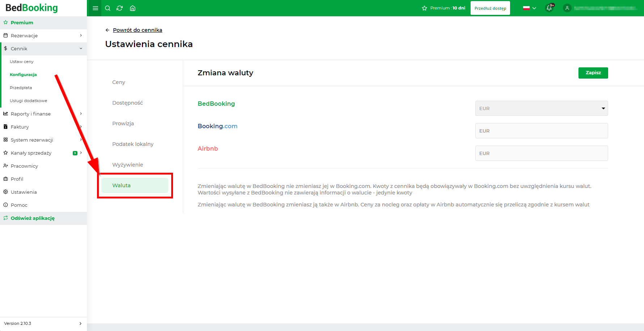Click the Pracownicy person icon
644x331 pixels.
coord(5,166)
